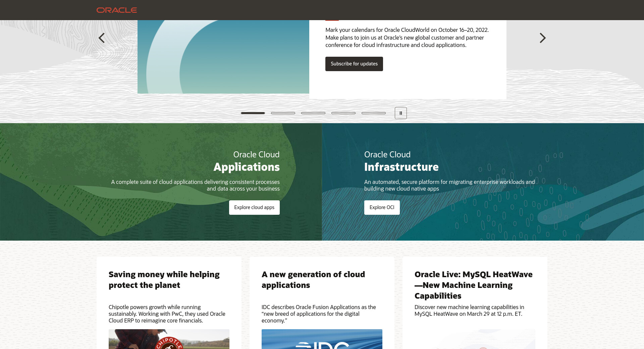644x349 pixels.
Task: Select the first carousel slide indicator
Action: point(253,113)
